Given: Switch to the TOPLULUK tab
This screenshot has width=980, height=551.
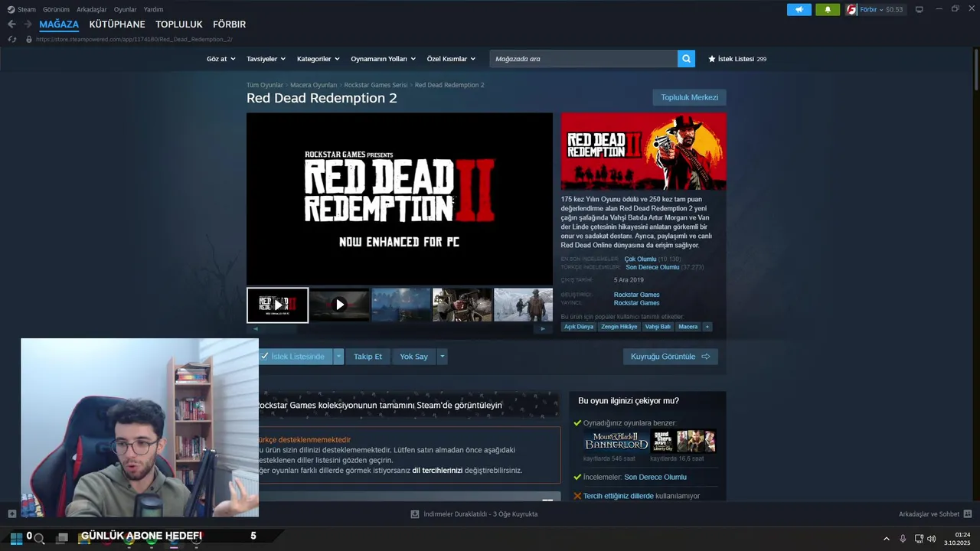Looking at the screenshot, I should click(179, 24).
